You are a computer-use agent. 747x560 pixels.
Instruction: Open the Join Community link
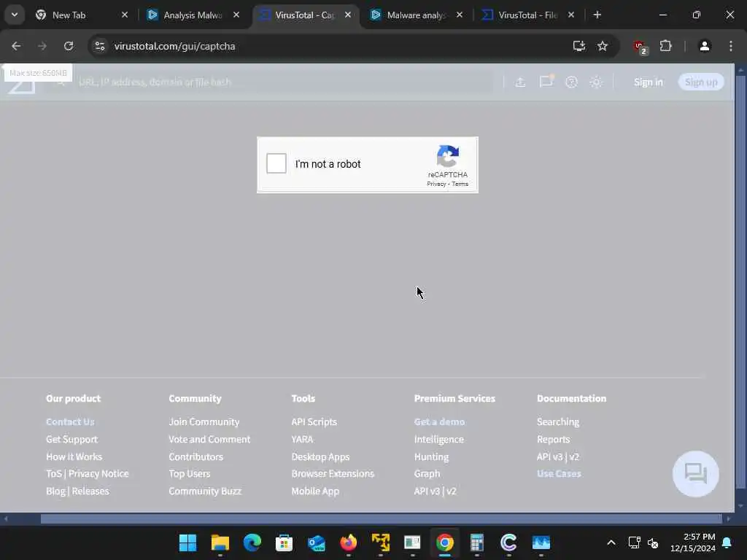[204, 421]
